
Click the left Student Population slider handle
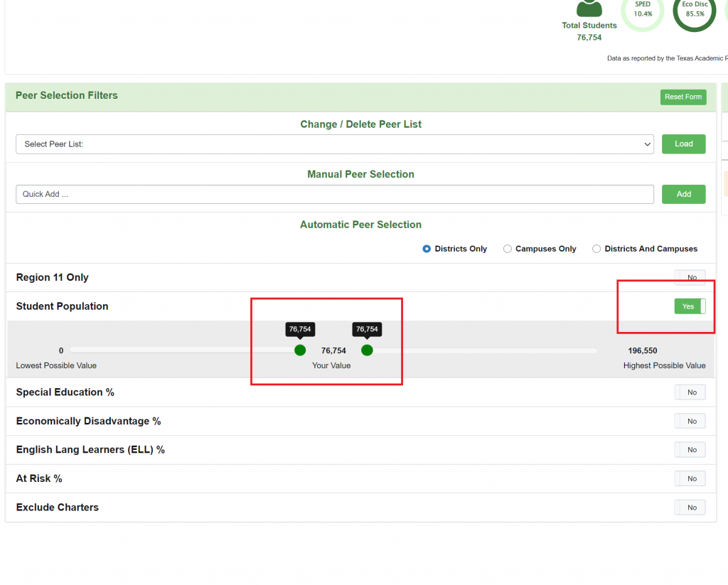point(300,350)
